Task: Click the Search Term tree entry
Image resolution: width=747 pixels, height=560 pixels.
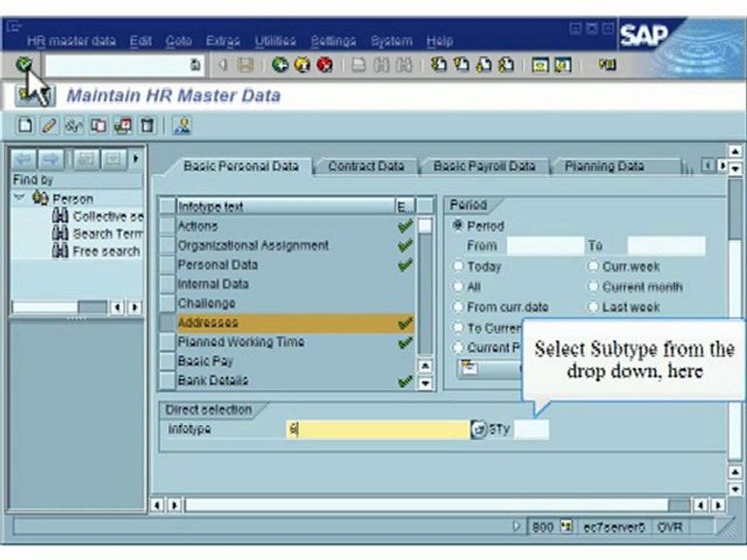Action: coord(96,234)
